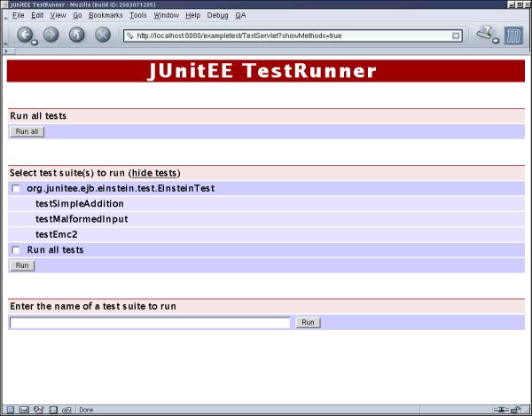Open the Help menu
The height and width of the screenshot is (416, 532).
[x=192, y=16]
